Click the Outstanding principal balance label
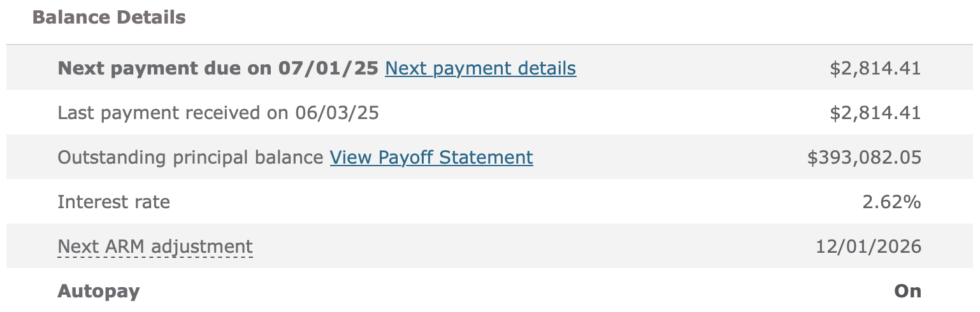The height and width of the screenshot is (312, 980). click(x=191, y=157)
